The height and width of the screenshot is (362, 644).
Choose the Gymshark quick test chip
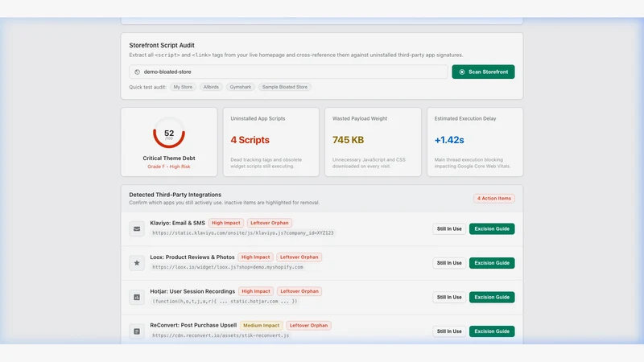pos(240,87)
